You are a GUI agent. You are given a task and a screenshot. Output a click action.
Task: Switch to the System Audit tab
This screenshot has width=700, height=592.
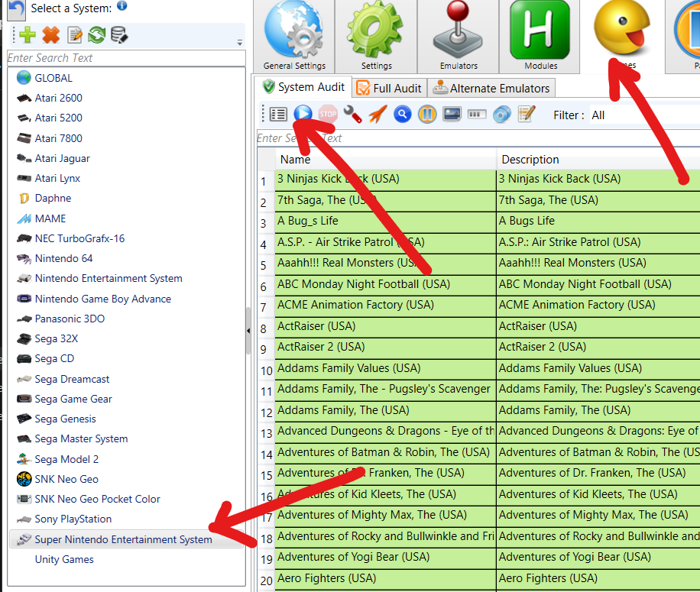click(304, 87)
